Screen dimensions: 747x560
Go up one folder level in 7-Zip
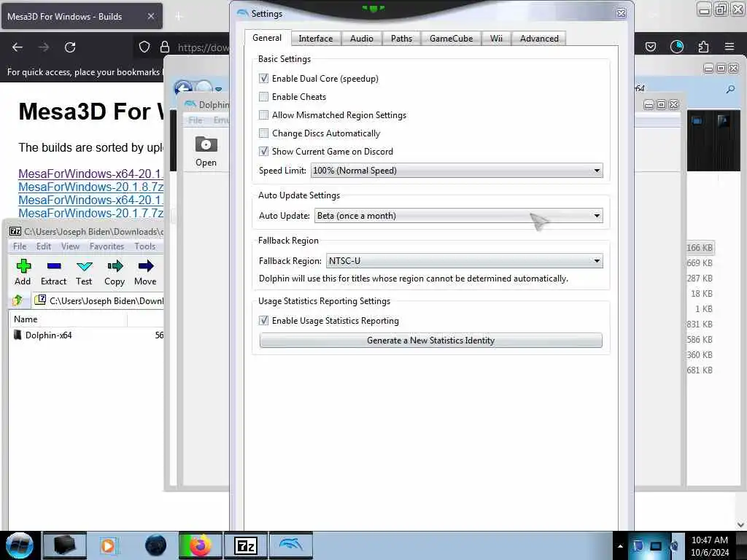pyautogui.click(x=18, y=300)
